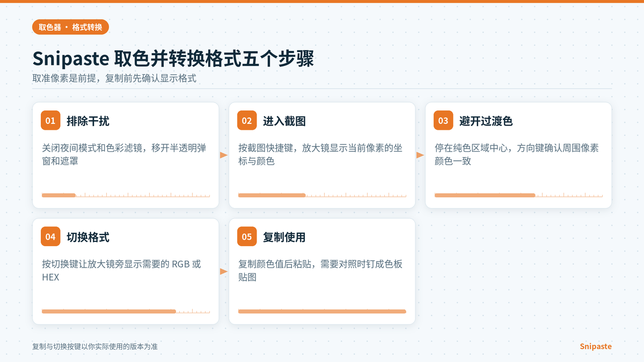Image resolution: width=644 pixels, height=362 pixels.
Task: Click the 取色器 · 格式转换 tag pill
Action: [70, 27]
